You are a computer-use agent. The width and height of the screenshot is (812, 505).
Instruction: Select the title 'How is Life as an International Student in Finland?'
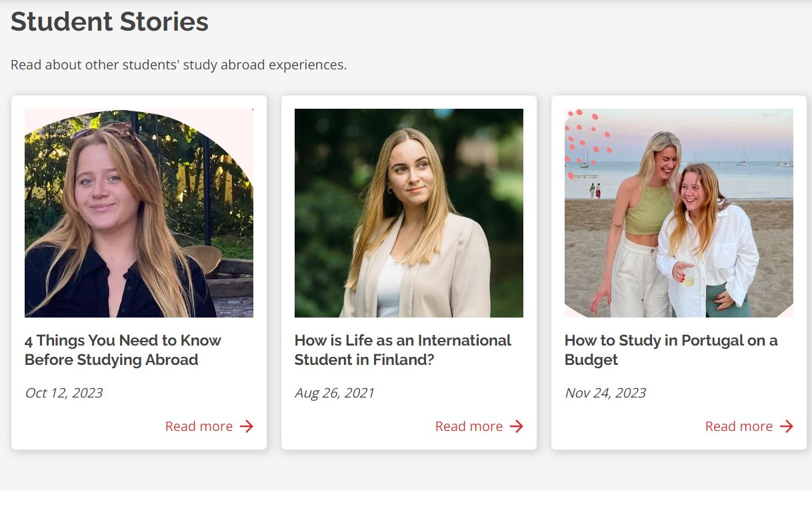click(403, 350)
